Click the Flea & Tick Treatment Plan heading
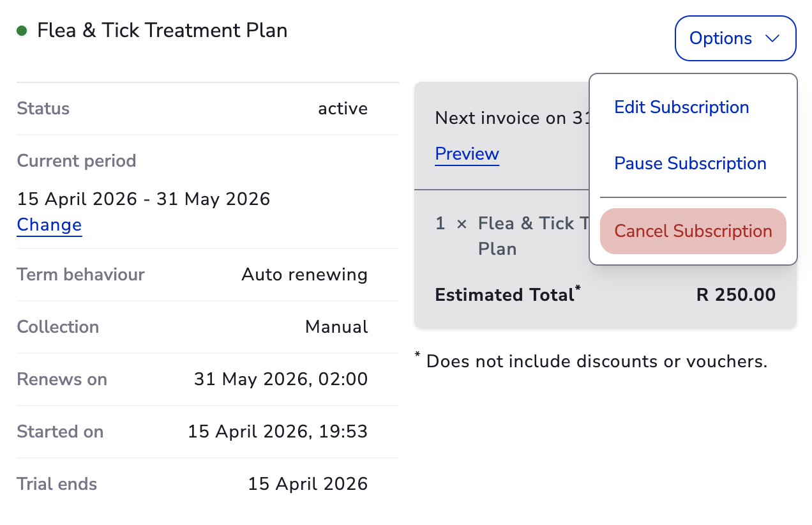Image resolution: width=812 pixels, height=525 pixels. pyautogui.click(x=162, y=31)
